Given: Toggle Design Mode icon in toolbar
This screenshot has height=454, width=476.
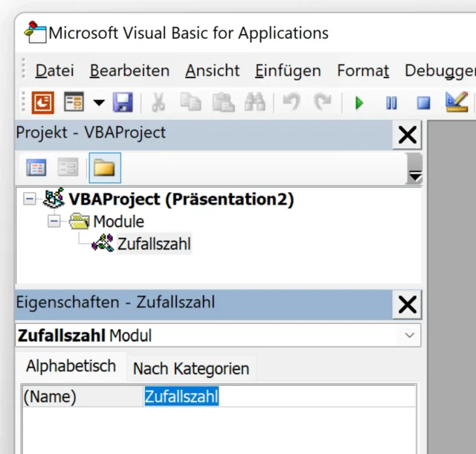Looking at the screenshot, I should [456, 102].
